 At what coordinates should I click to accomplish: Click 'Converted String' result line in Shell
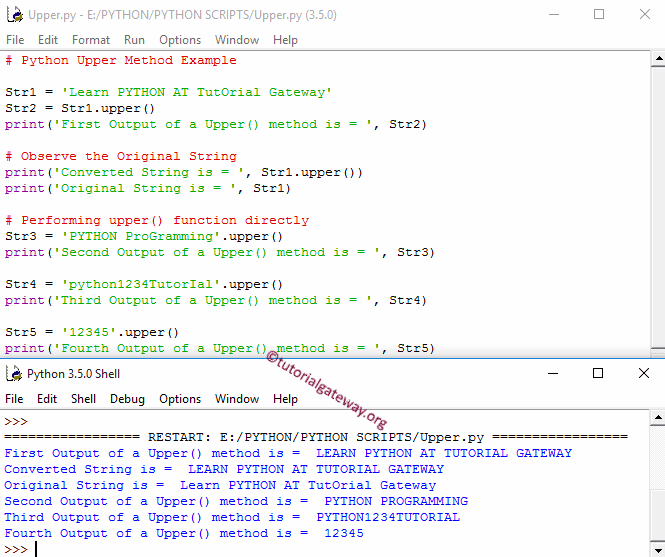(224, 469)
